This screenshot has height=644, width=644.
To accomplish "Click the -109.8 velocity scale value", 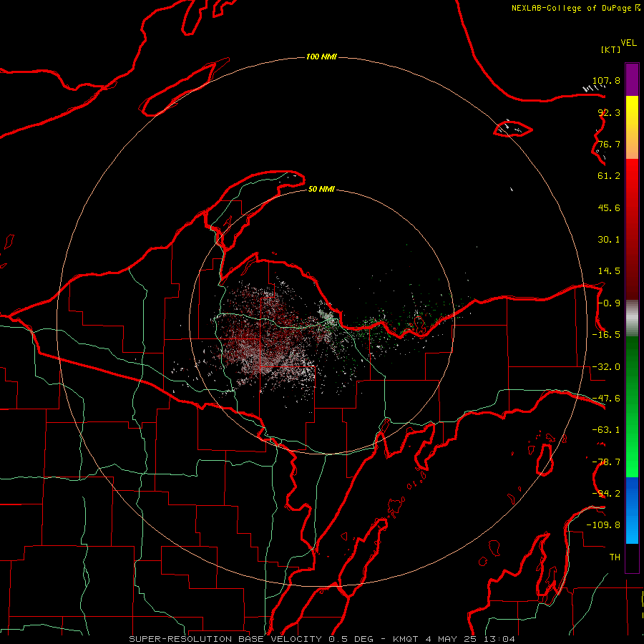I will [603, 525].
